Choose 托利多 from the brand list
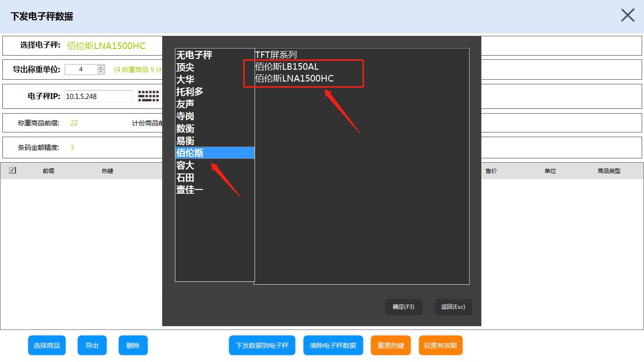Viewport: 644px width, 362px height. tap(215, 92)
